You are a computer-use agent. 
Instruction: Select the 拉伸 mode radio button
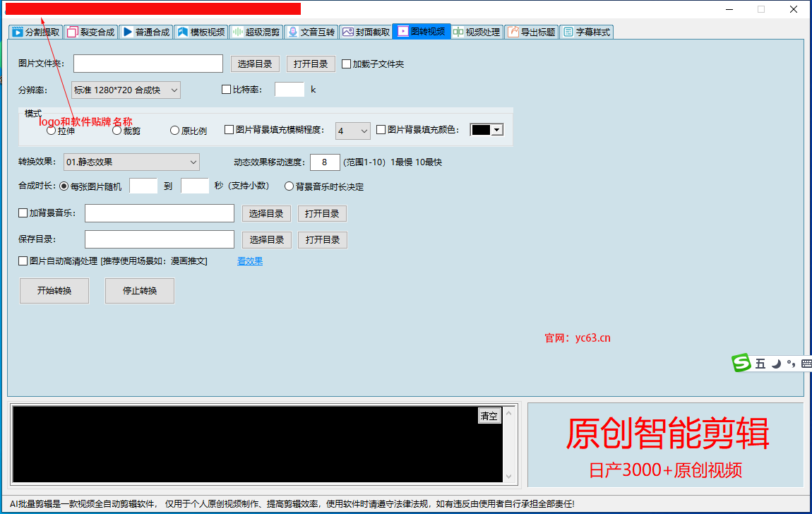[x=52, y=131]
